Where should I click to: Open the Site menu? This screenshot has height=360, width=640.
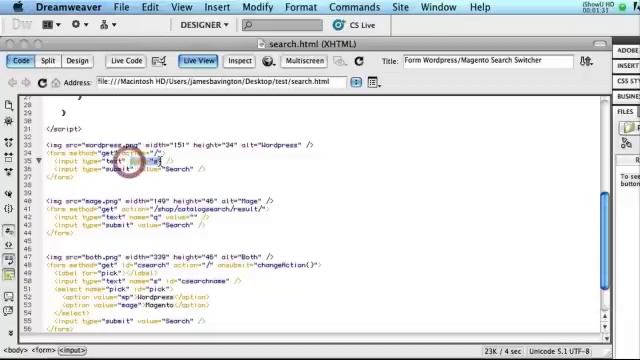pyautogui.click(x=400, y=7)
